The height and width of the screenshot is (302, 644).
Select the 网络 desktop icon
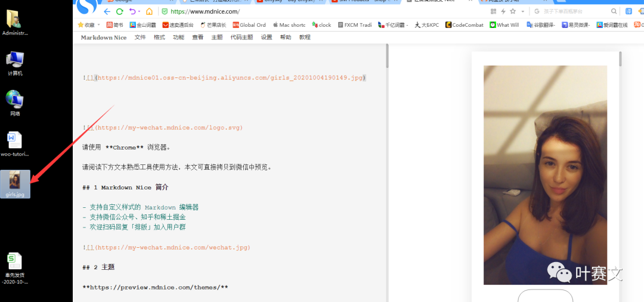pyautogui.click(x=15, y=104)
